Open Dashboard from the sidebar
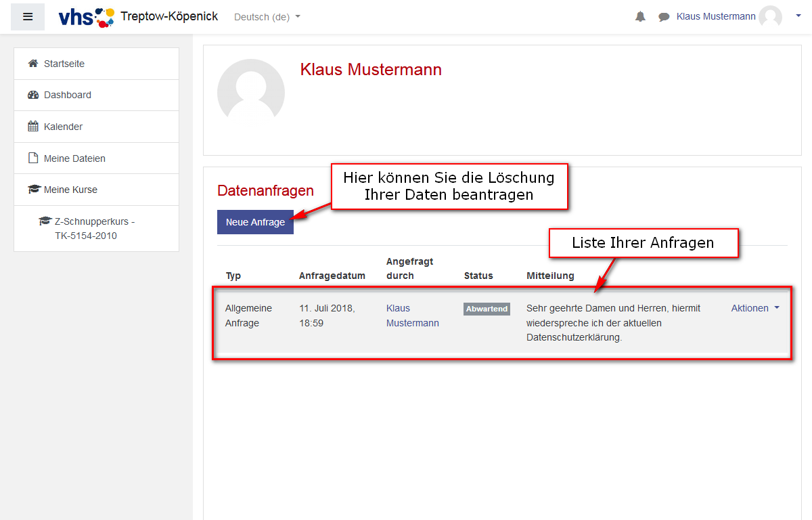 click(x=96, y=95)
